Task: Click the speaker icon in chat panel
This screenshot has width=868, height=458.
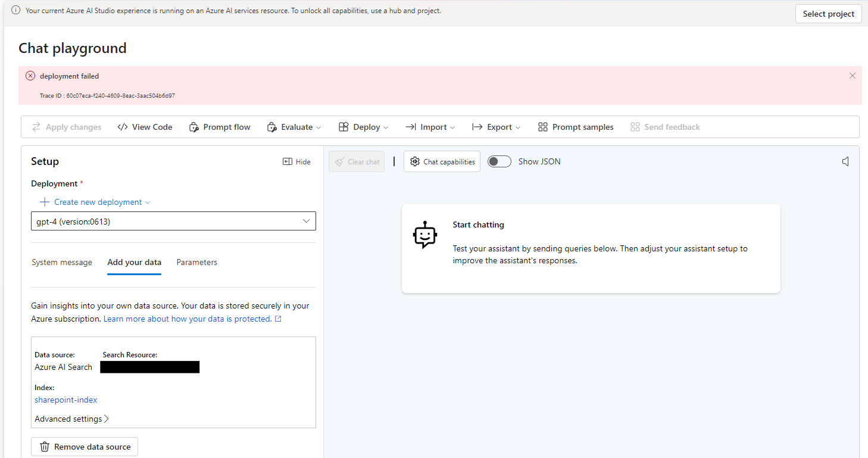Action: (x=845, y=161)
